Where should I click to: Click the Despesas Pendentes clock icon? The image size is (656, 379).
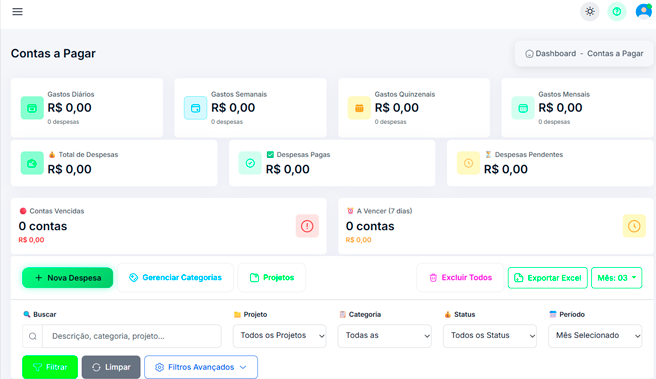468,163
